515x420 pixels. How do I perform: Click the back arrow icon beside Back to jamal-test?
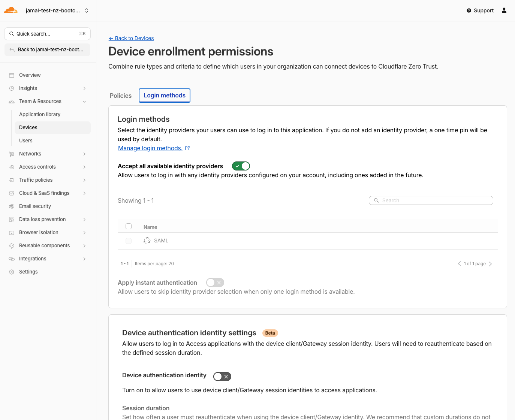tap(12, 50)
